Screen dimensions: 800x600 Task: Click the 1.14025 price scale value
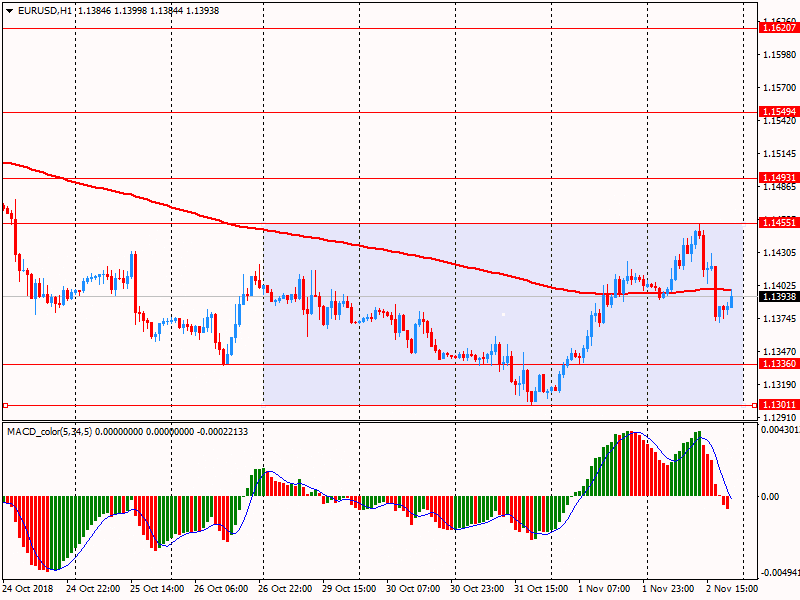780,285
